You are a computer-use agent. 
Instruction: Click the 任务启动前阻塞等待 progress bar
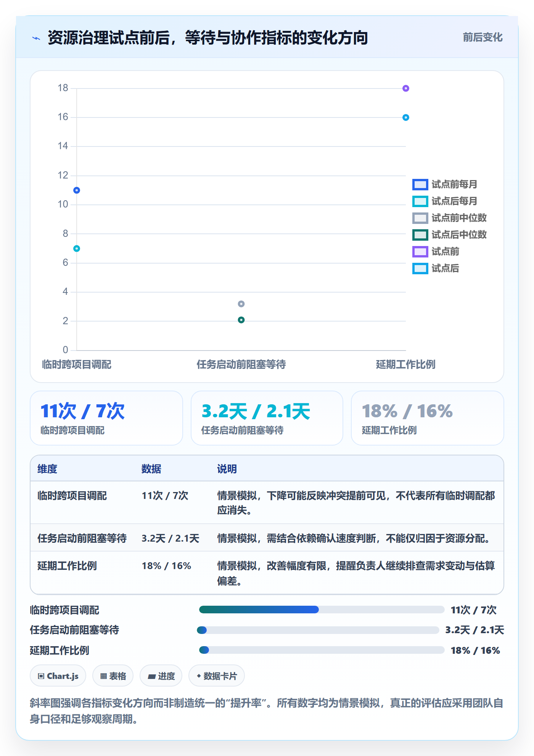click(x=318, y=630)
